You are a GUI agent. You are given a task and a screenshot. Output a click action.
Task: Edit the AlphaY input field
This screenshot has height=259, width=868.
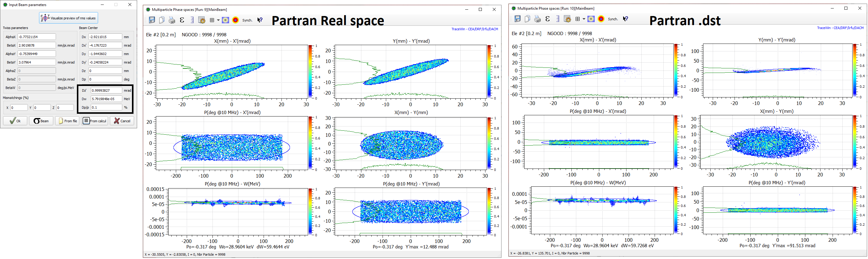[37, 54]
